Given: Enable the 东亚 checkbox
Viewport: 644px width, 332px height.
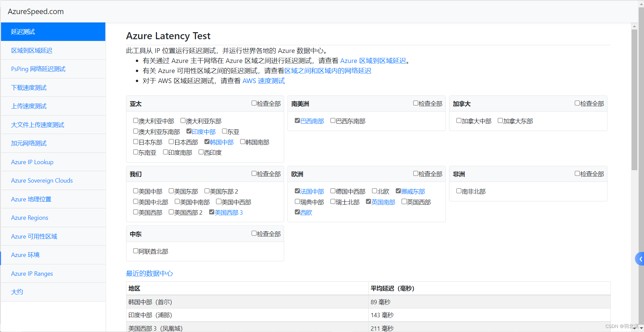Looking at the screenshot, I should pyautogui.click(x=224, y=131).
